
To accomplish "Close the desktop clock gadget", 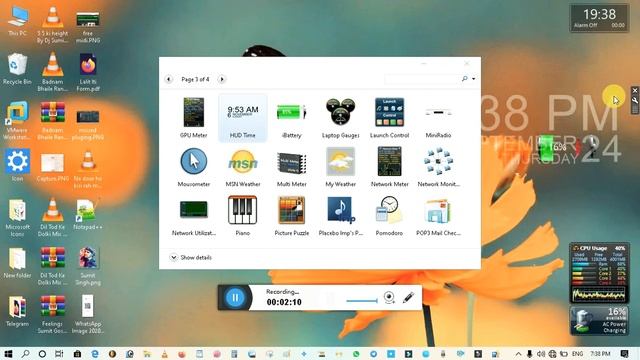I will tap(635, 90).
